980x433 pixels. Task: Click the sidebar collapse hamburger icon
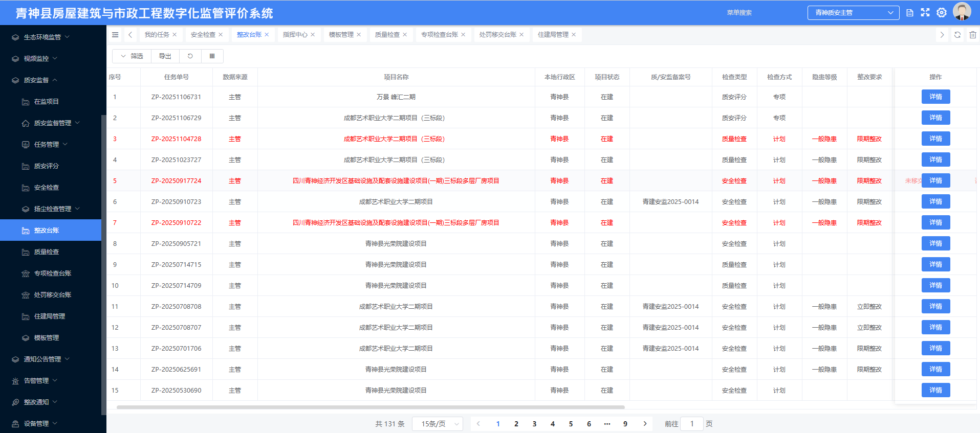(x=115, y=35)
